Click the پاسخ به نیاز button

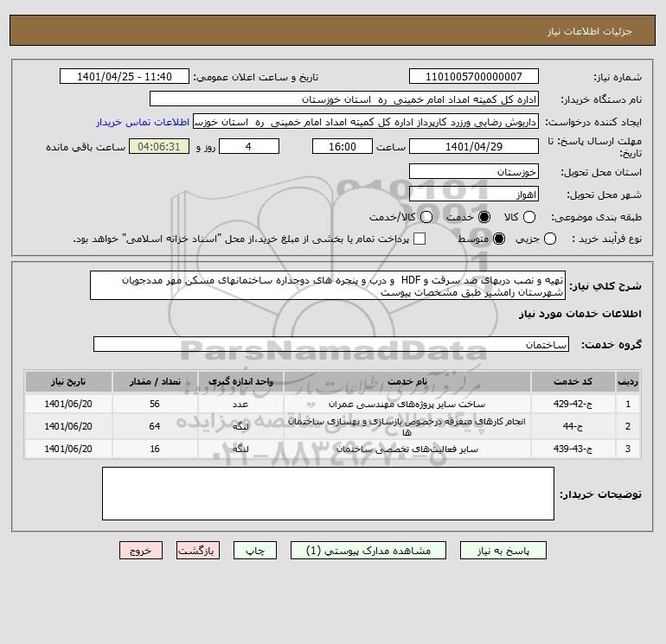coord(503,551)
